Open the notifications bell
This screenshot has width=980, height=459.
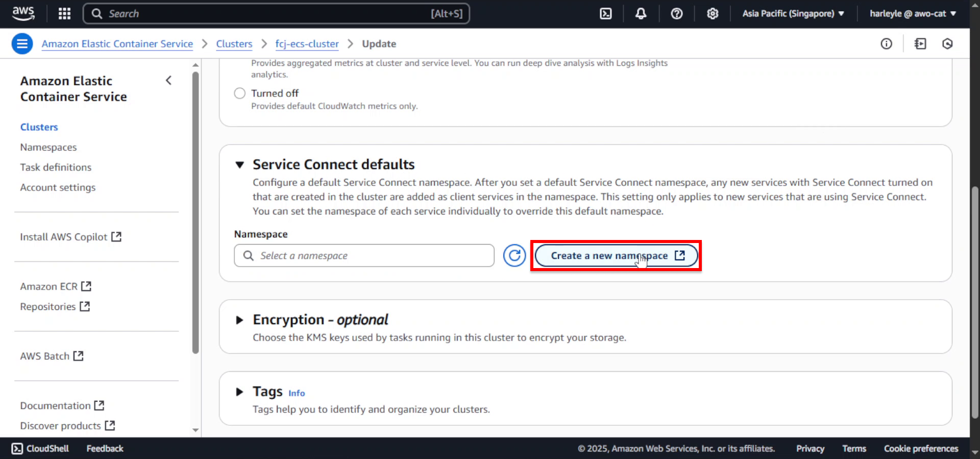point(641,14)
